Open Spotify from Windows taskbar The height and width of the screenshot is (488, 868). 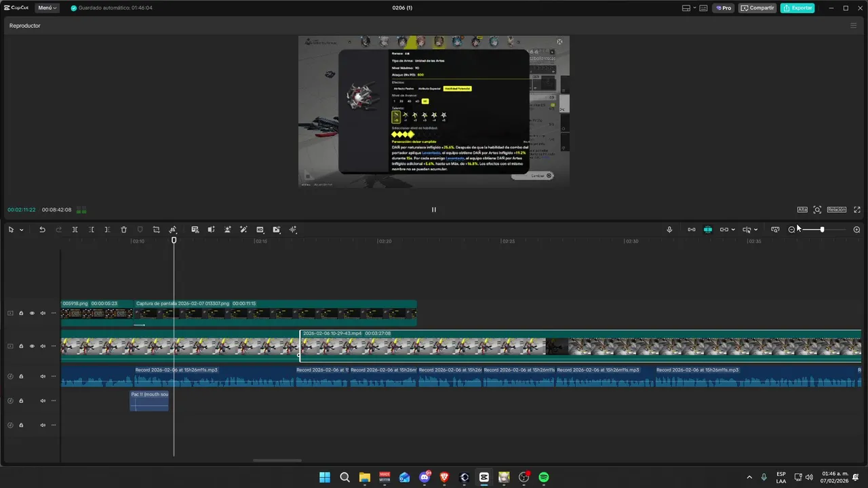click(x=543, y=477)
